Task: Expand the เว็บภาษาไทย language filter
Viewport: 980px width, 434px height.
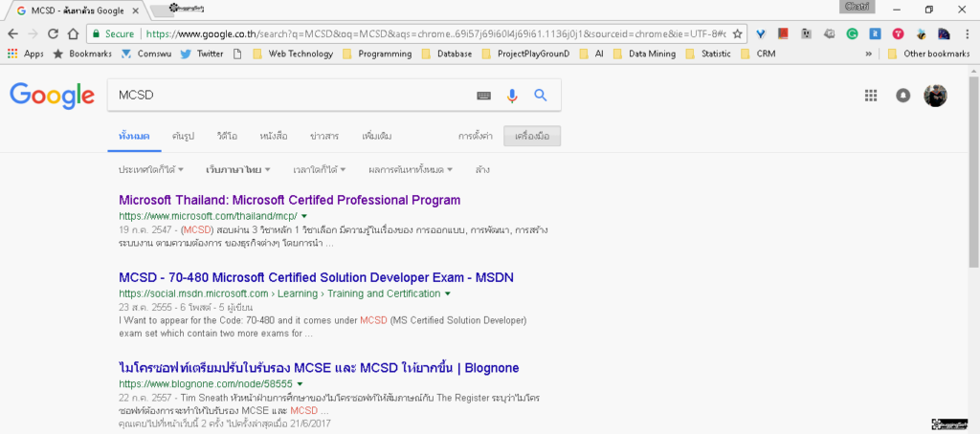Action: 238,170
